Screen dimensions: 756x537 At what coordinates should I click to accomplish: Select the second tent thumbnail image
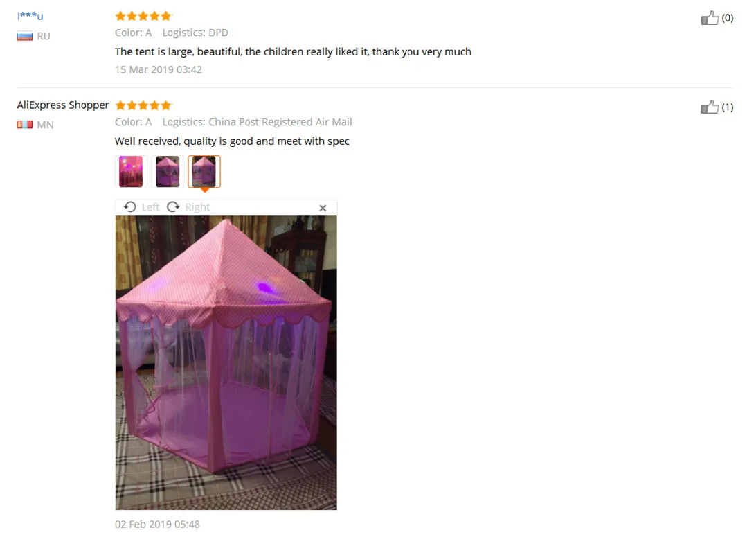168,171
